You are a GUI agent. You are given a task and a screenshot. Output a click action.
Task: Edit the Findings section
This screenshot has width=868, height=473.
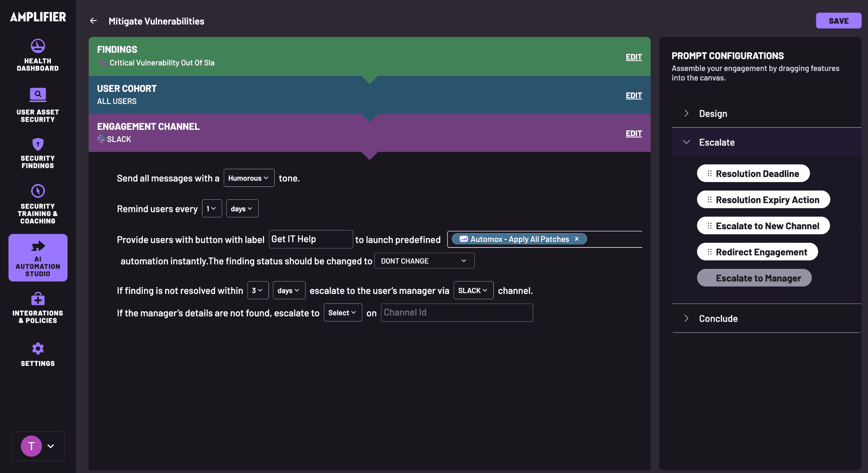(x=633, y=57)
